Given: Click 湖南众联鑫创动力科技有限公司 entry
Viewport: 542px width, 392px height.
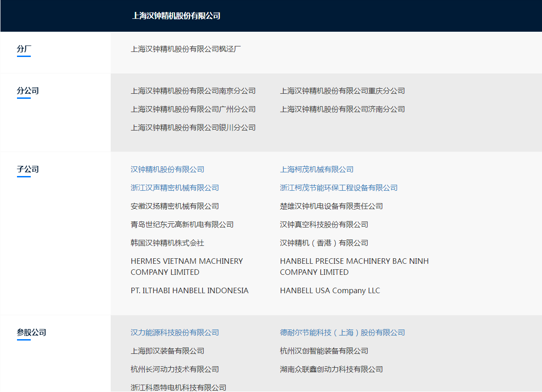Looking at the screenshot, I should [332, 369].
